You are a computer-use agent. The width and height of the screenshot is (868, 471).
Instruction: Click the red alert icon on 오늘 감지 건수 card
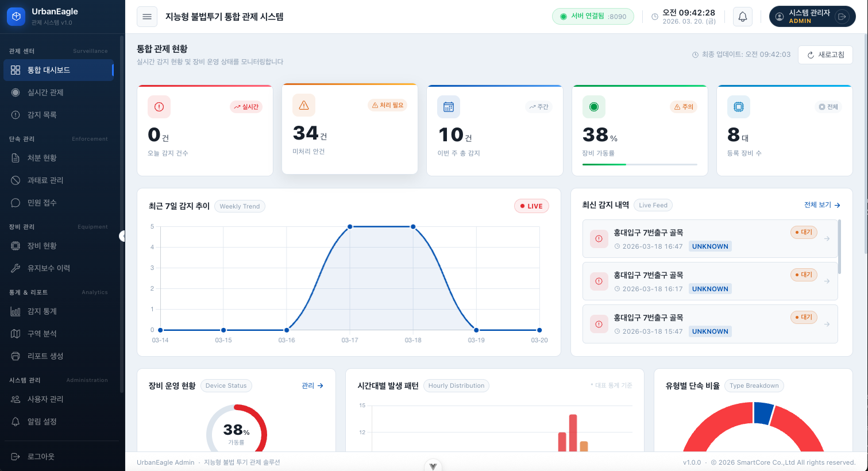(x=159, y=107)
